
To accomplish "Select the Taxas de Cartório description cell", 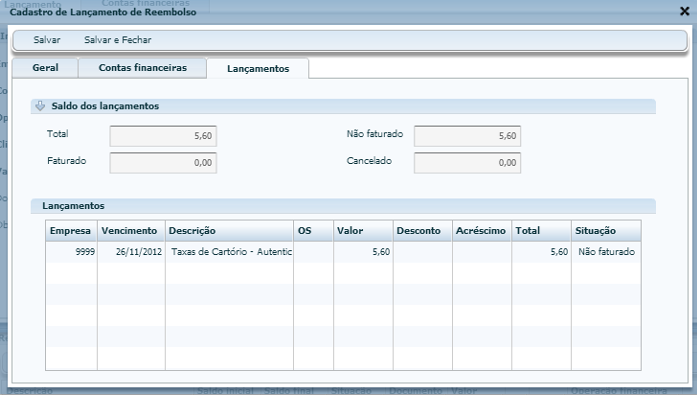I will pyautogui.click(x=229, y=252).
